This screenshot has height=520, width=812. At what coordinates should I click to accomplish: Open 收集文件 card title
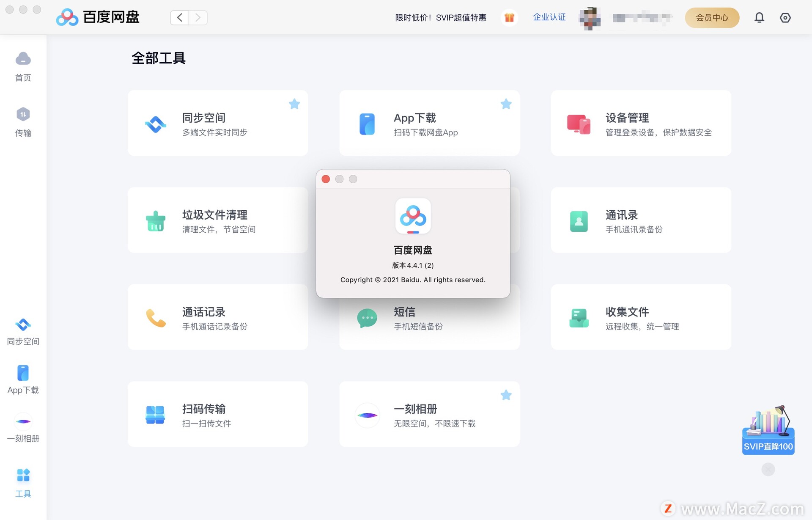coord(627,311)
